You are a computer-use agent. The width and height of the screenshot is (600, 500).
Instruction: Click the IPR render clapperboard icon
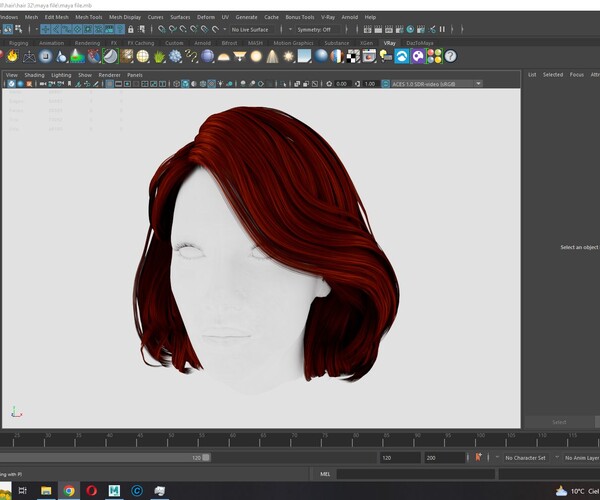pos(389,29)
